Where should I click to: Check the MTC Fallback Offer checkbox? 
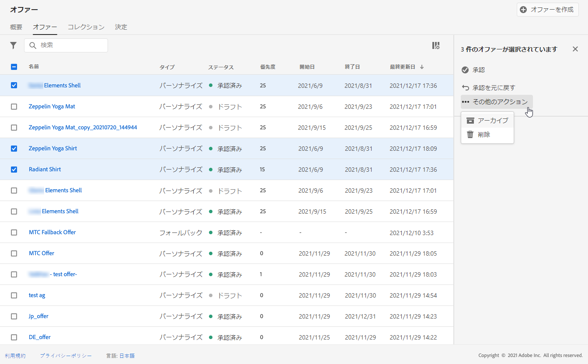click(14, 232)
